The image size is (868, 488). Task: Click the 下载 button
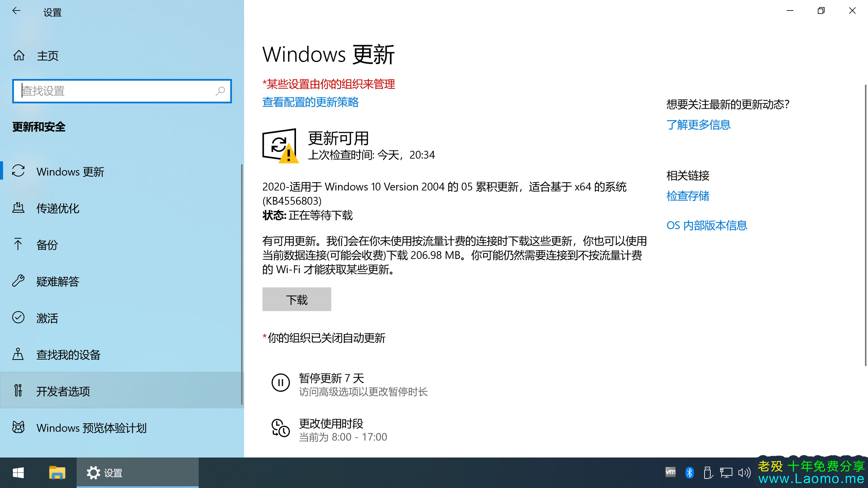297,299
